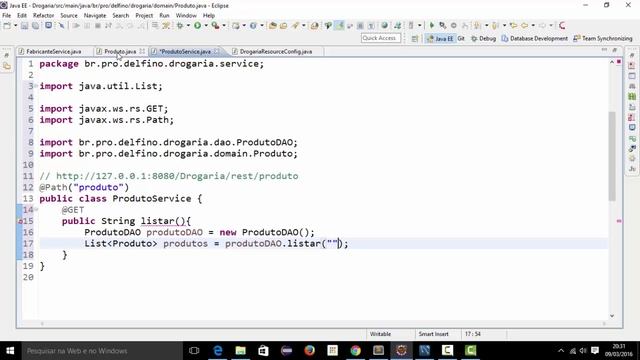The image size is (640, 360).
Task: Click the Windows taskbar search box
Action: coord(102,351)
